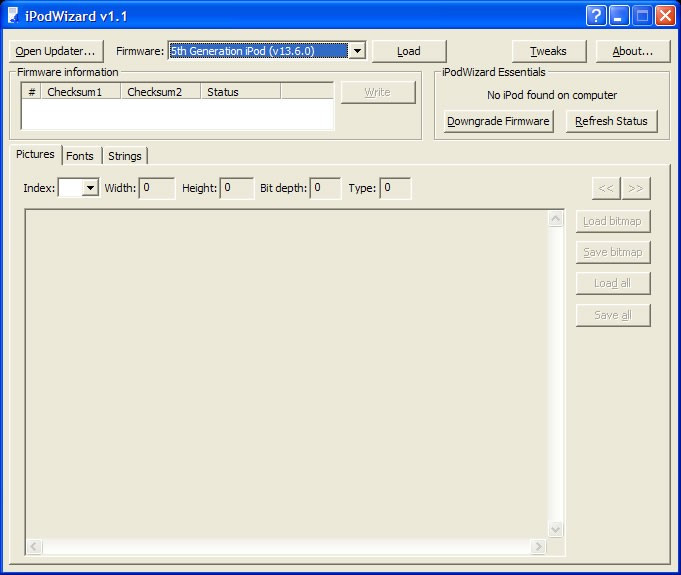Click the picture area scroll down arrow

click(555, 529)
